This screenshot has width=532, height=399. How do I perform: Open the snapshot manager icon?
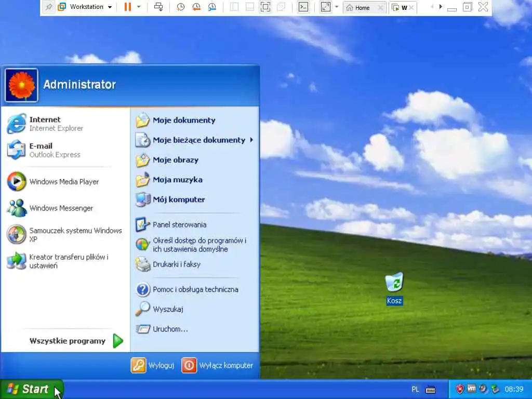click(x=212, y=7)
